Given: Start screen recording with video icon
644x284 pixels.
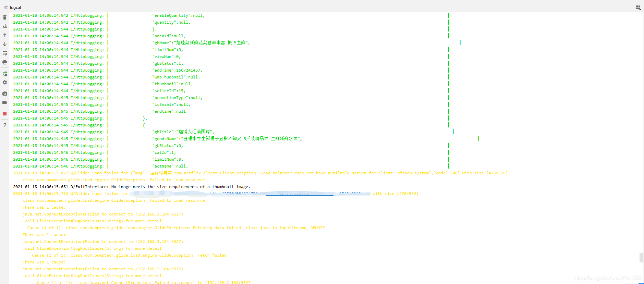Looking at the screenshot, I should tap(5, 102).
